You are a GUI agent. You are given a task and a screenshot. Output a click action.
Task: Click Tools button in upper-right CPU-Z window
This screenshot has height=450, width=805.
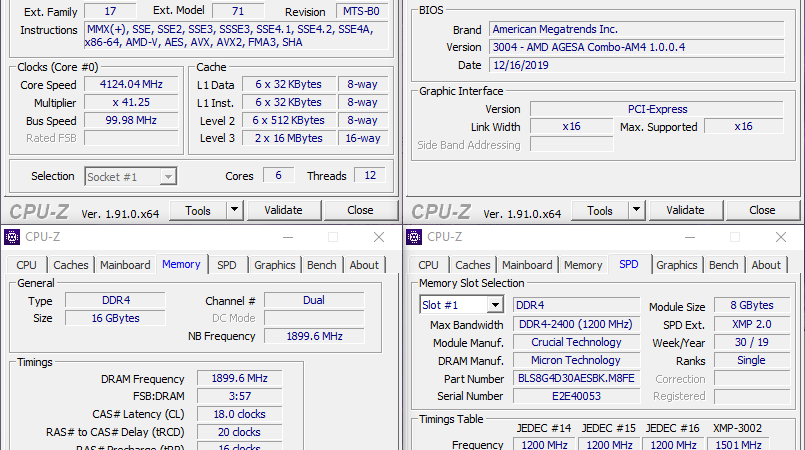pos(600,210)
